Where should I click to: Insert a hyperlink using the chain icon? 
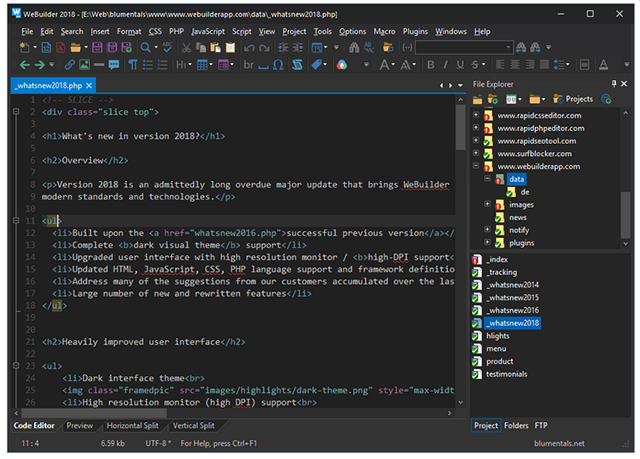click(x=70, y=64)
